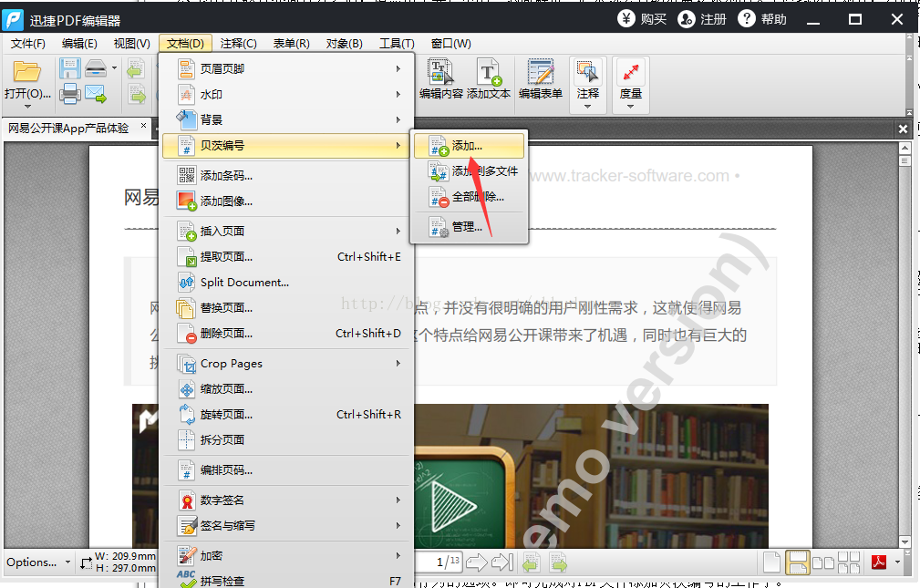Expand the 水印 watermark submenu

tap(287, 95)
